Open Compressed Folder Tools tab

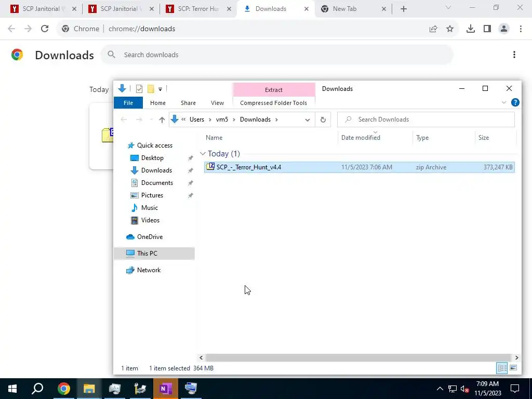[273, 103]
